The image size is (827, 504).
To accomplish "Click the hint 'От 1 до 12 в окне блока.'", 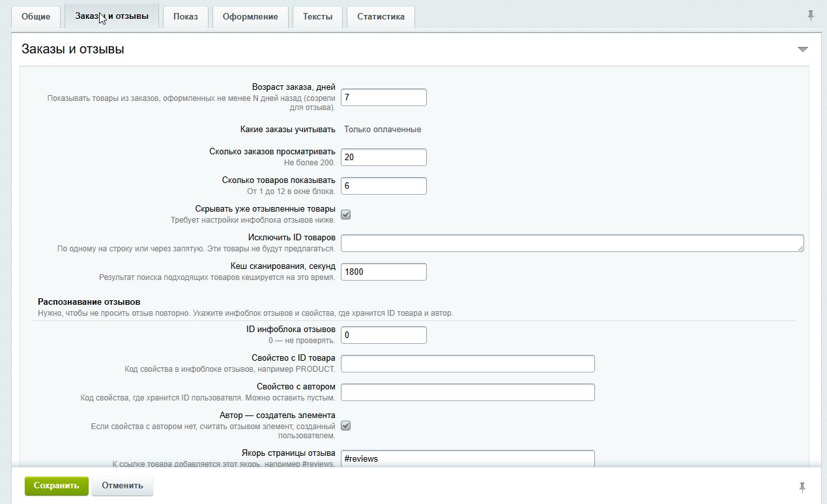I will point(291,191).
